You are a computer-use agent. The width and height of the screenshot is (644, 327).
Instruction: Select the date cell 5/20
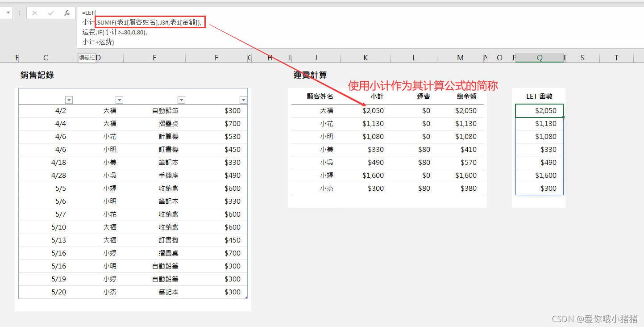(46, 292)
